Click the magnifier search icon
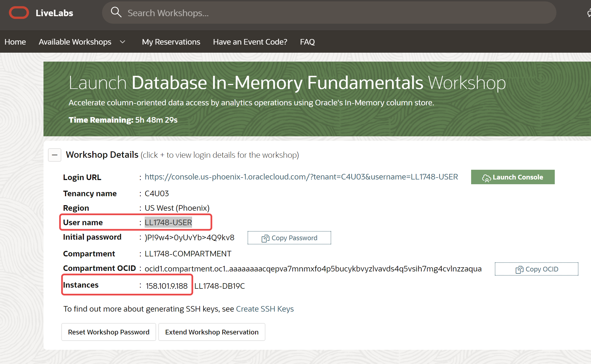This screenshot has width=591, height=364. point(116,12)
